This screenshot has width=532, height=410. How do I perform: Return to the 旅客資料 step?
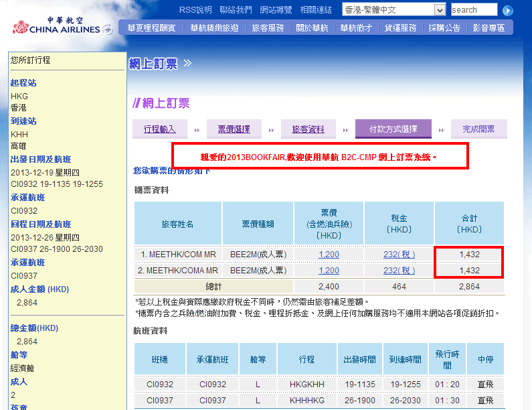(308, 129)
